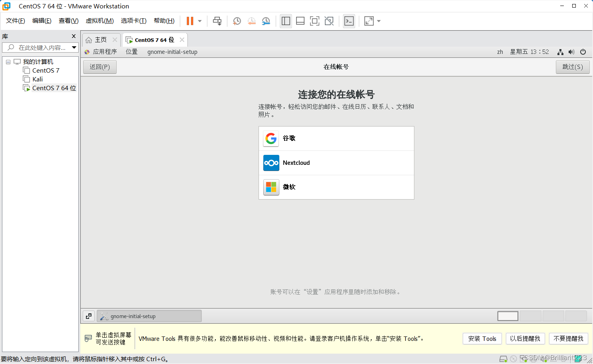This screenshot has width=593, height=364.
Task: Open the 选项卡(T) menu
Action: pos(133,21)
